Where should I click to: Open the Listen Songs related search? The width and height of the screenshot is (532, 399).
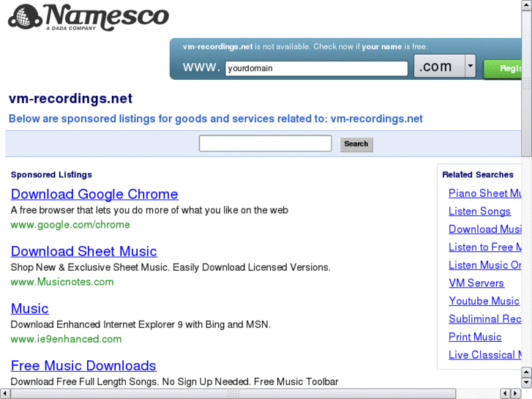coord(479,212)
